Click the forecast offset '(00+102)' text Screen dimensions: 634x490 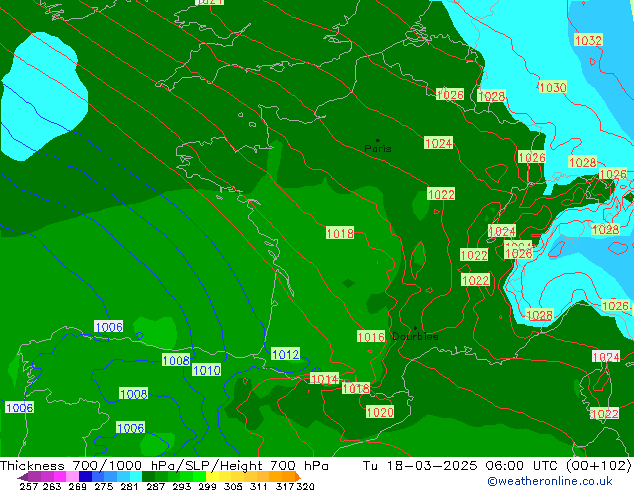[x=598, y=466]
